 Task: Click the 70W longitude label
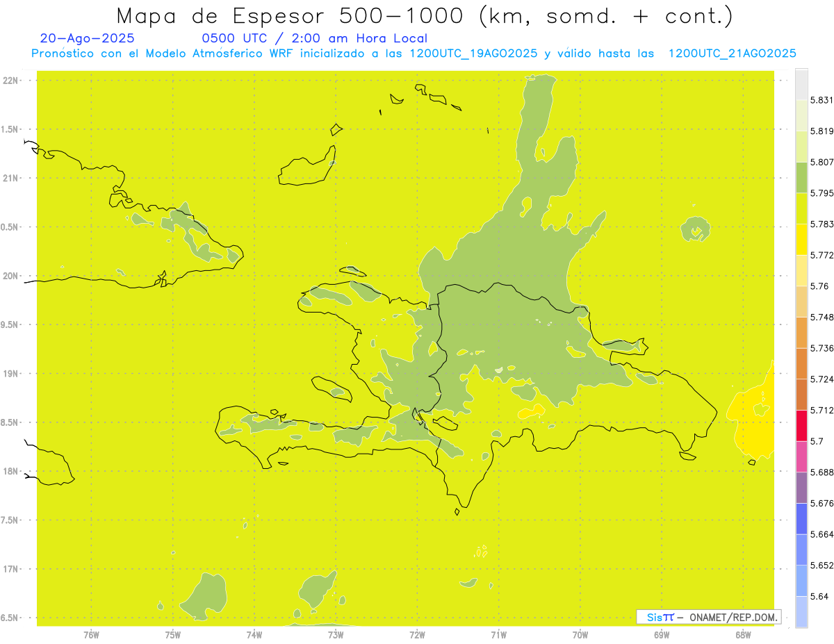tap(580, 634)
